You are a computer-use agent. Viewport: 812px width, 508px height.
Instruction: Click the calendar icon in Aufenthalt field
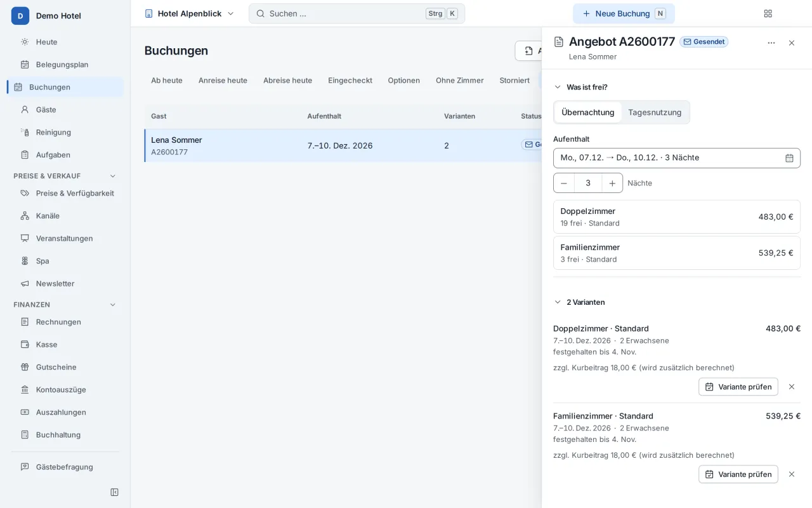[789, 158]
